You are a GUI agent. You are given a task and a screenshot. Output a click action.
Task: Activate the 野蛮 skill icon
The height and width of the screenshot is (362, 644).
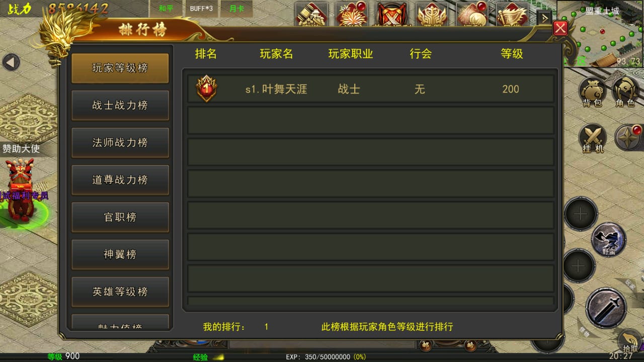tap(609, 239)
